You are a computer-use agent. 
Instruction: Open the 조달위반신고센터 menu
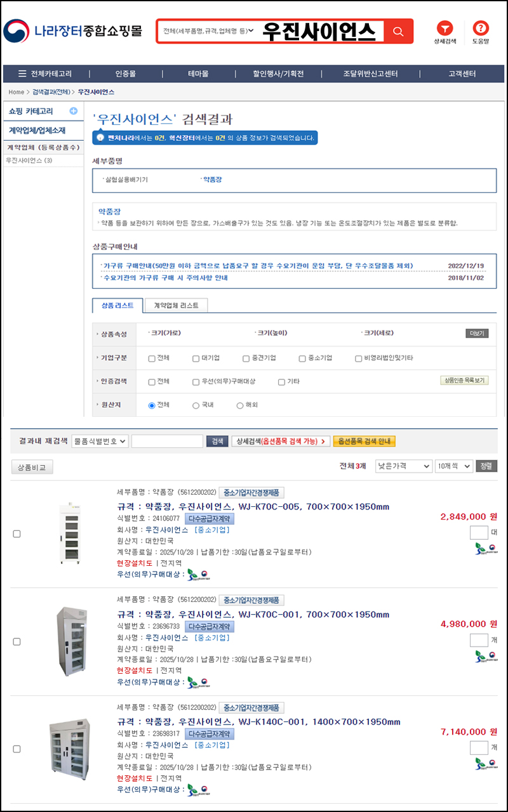pos(371,74)
